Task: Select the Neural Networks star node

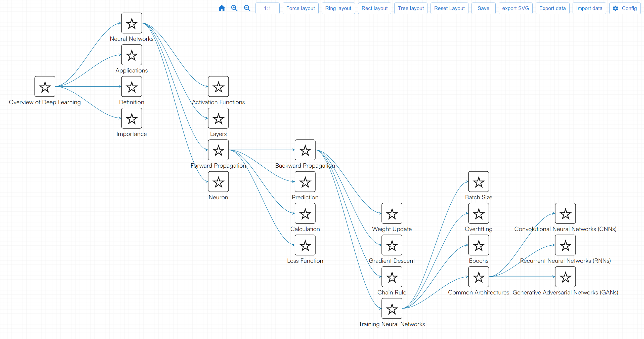Action: click(x=132, y=23)
